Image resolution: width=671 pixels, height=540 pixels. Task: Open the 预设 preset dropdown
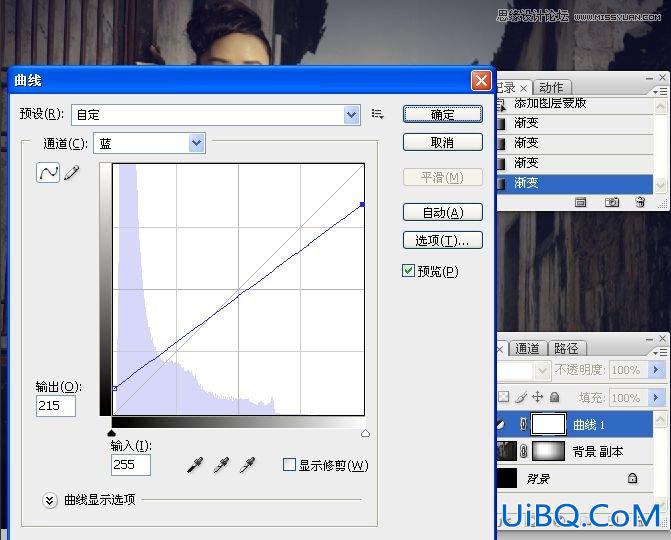tap(351, 115)
